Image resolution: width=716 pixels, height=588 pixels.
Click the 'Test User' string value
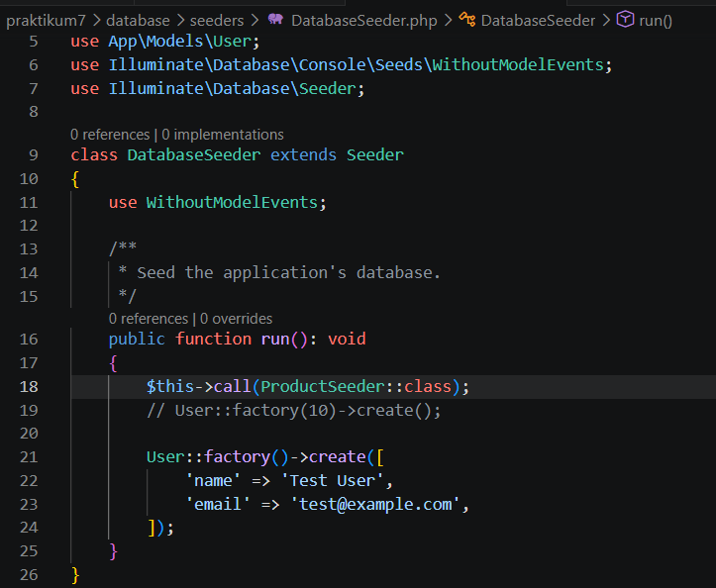coord(332,481)
